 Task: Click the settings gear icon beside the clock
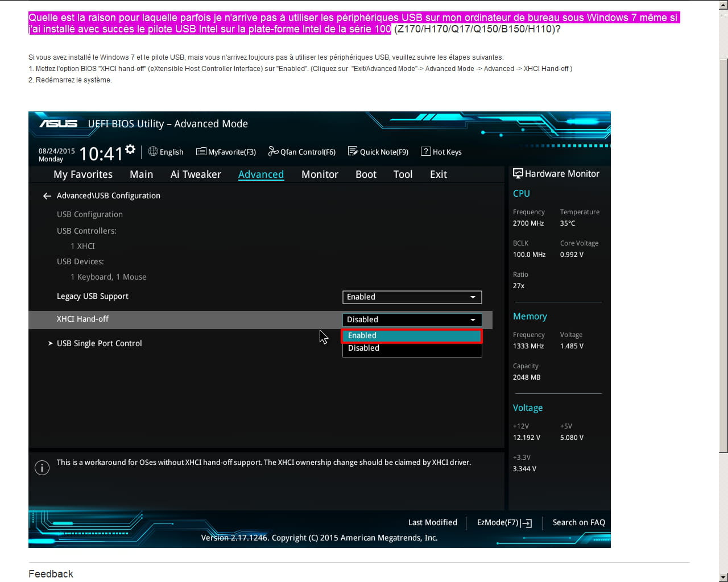click(x=130, y=149)
